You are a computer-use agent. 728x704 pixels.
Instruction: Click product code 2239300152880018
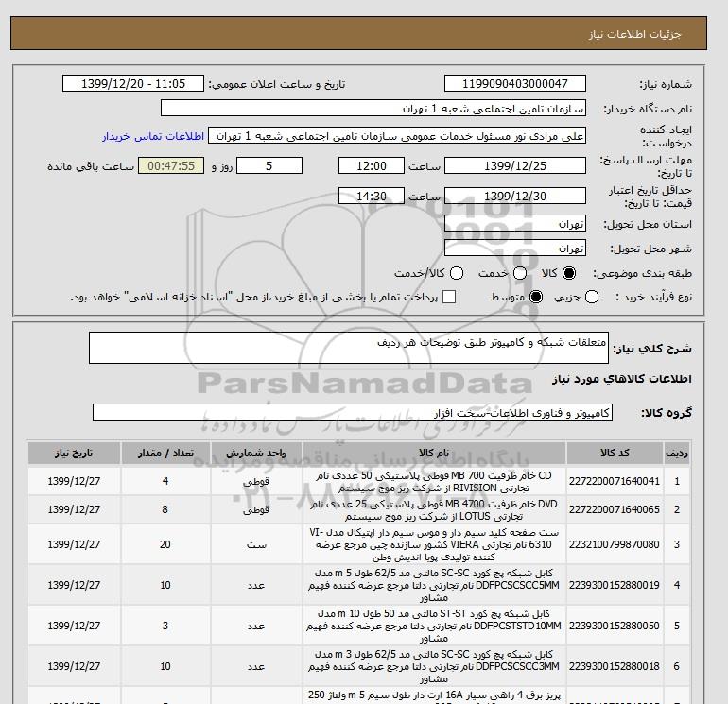tap(615, 666)
